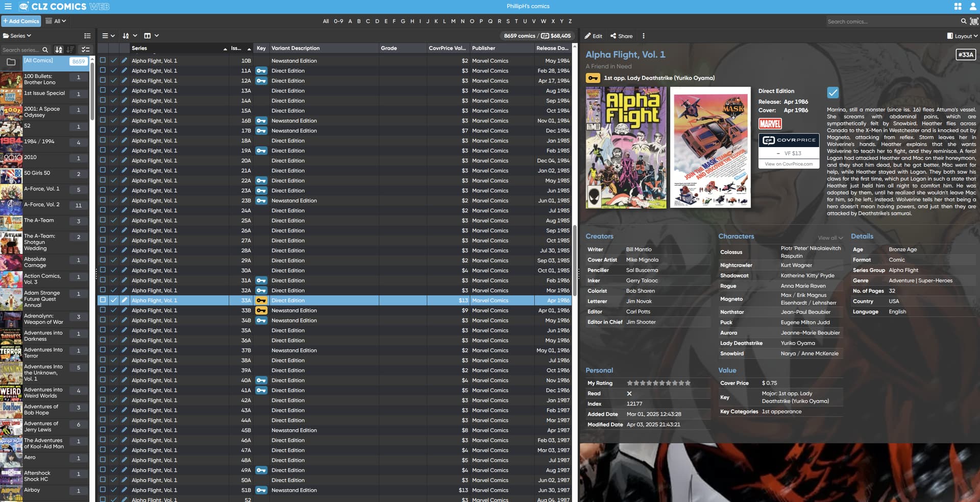Open the hamburger main menu
This screenshot has height=502, width=980.
[x=8, y=7]
